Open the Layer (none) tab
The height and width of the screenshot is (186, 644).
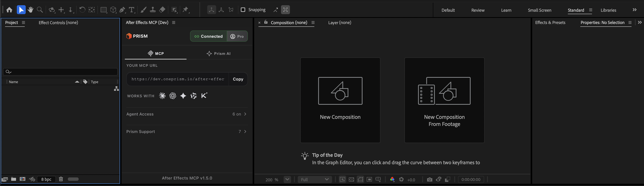pyautogui.click(x=340, y=23)
